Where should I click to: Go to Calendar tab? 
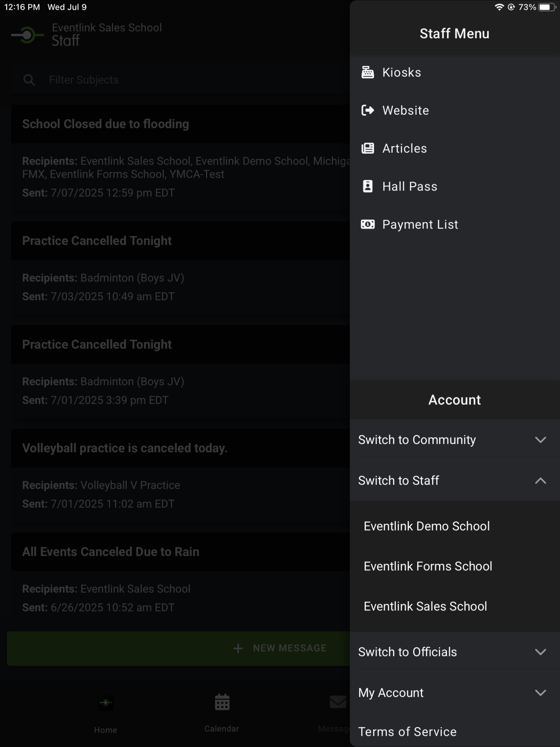tap(222, 713)
